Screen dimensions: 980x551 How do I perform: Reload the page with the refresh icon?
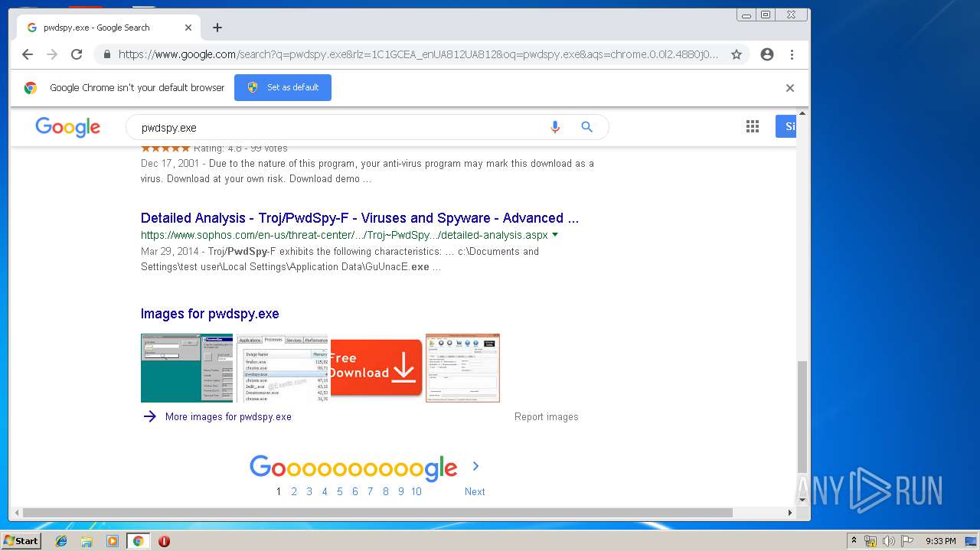pyautogui.click(x=77, y=54)
